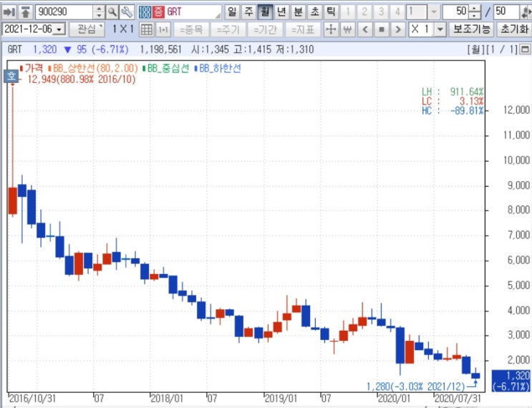The width and height of the screenshot is (532, 408).
Task: Click the BB_하한선 legend label
Action: point(221,69)
